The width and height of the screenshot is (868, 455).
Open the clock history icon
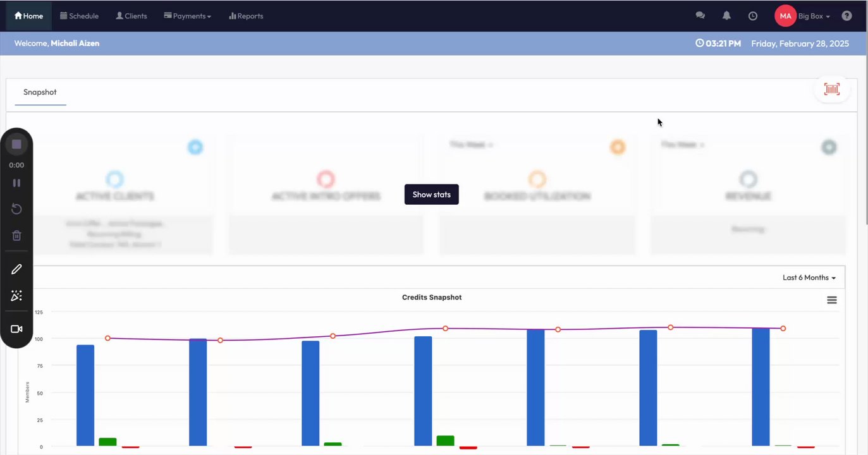point(753,16)
